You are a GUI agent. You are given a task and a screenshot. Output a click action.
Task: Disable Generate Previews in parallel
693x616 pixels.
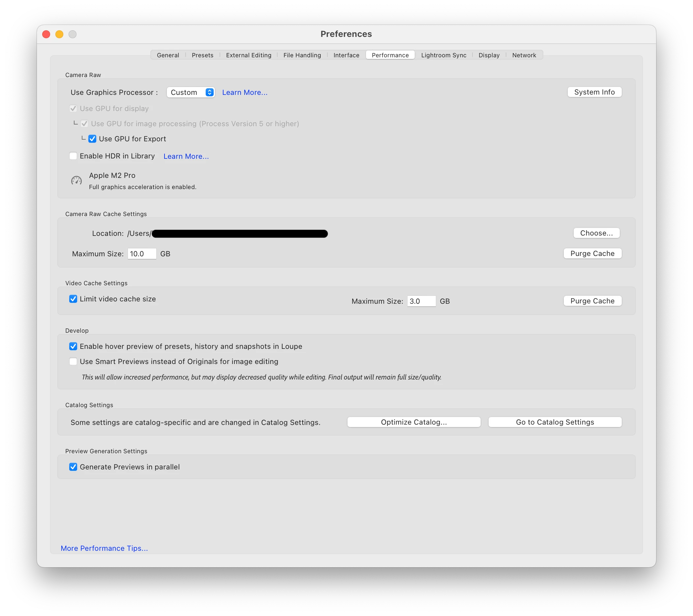73,467
